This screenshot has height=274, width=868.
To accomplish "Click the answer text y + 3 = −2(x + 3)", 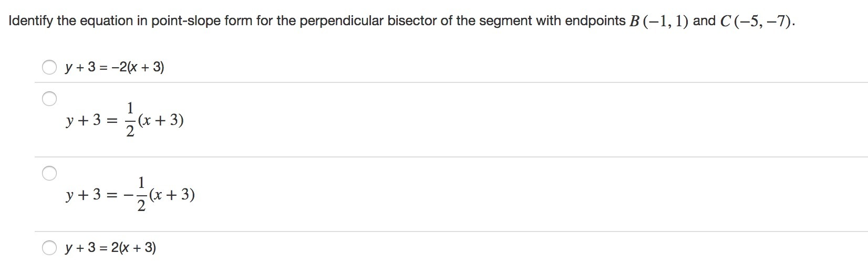I will pyautogui.click(x=114, y=67).
